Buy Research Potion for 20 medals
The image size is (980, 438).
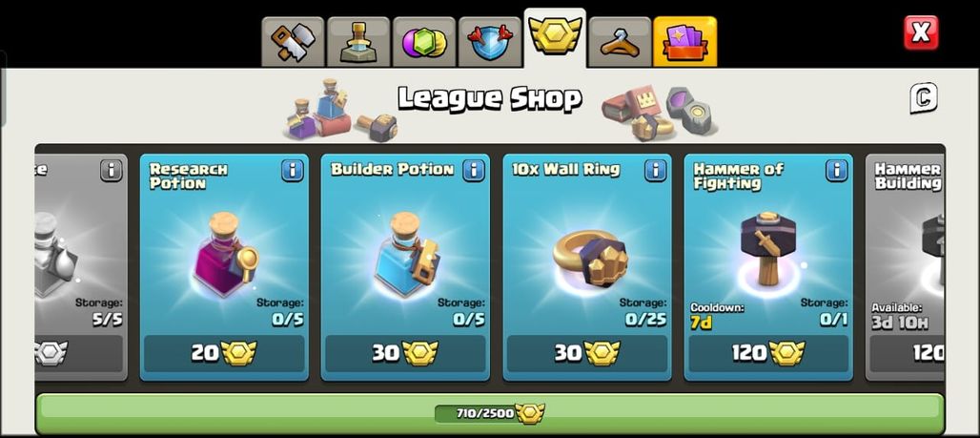[x=224, y=353]
